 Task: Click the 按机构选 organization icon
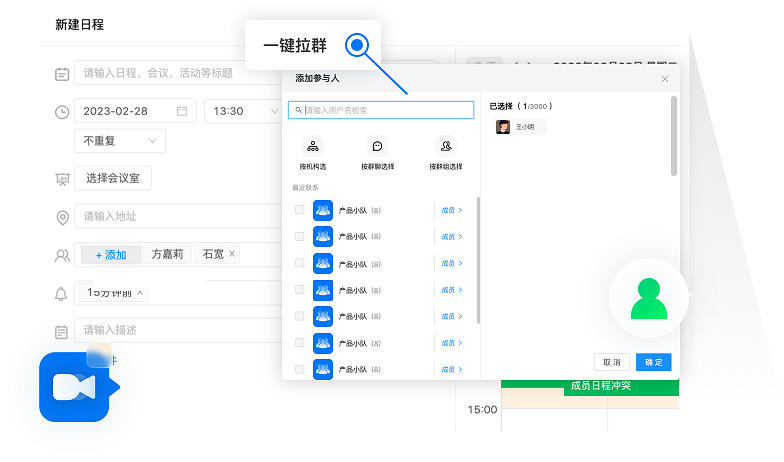point(313,145)
